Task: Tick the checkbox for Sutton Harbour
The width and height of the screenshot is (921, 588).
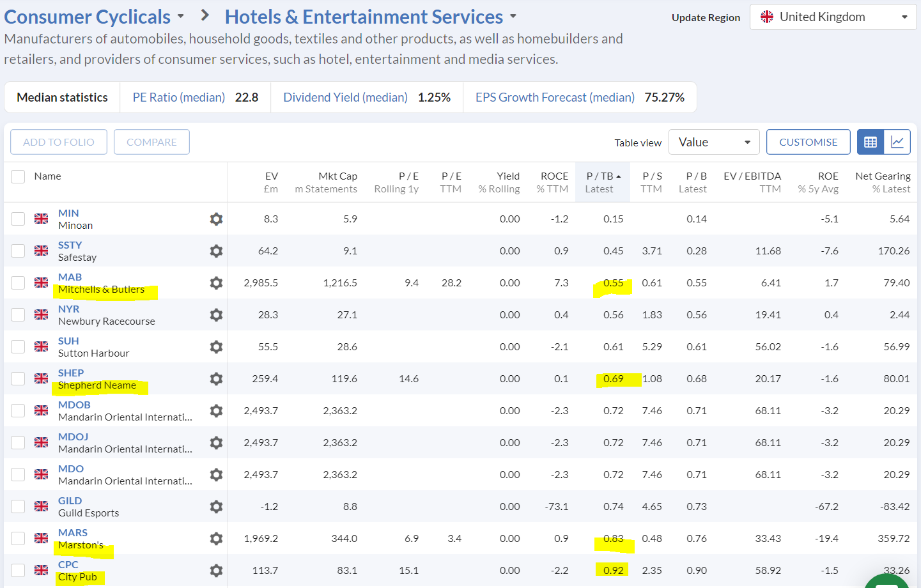Action: 18,346
